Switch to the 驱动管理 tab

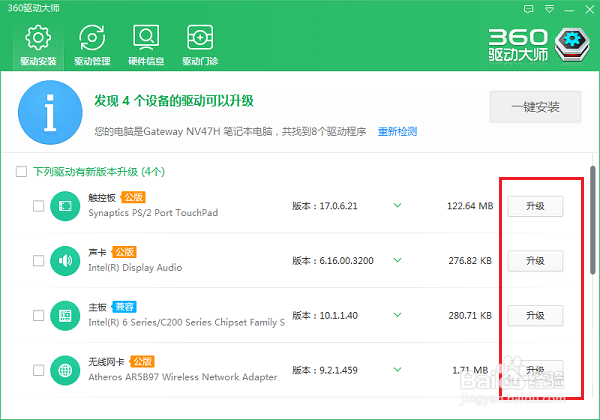click(92, 46)
